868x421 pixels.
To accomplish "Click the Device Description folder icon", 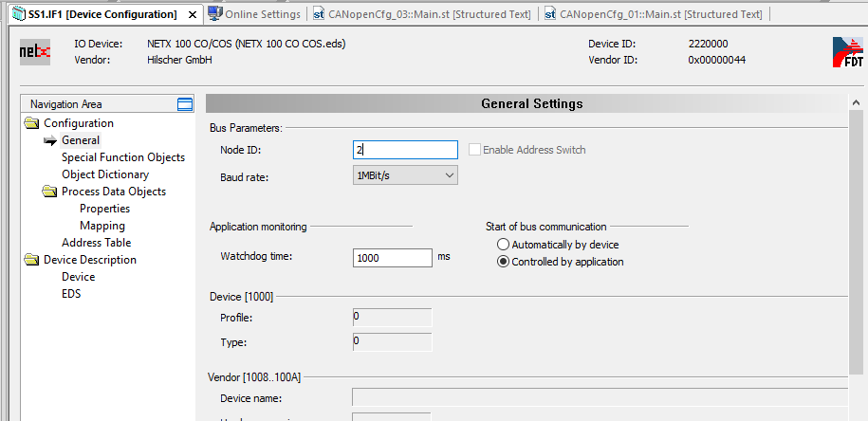I will pos(32,260).
